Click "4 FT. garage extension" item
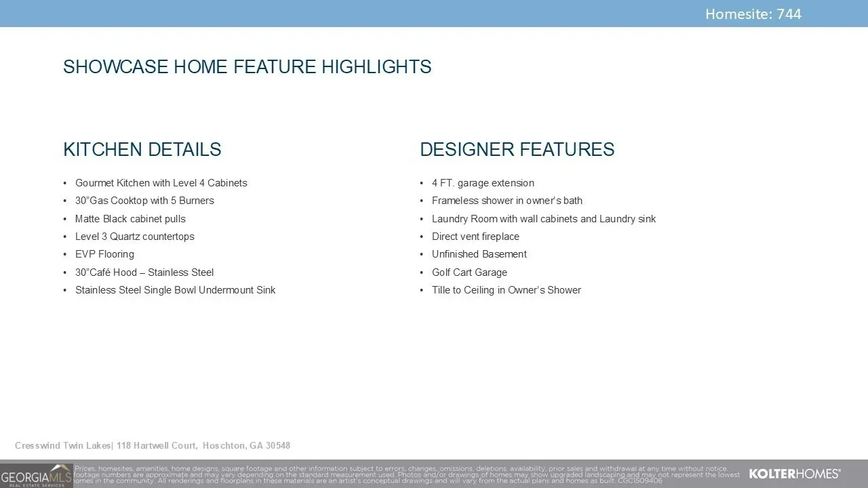Screen dimensions: 868x488 pos(483,183)
